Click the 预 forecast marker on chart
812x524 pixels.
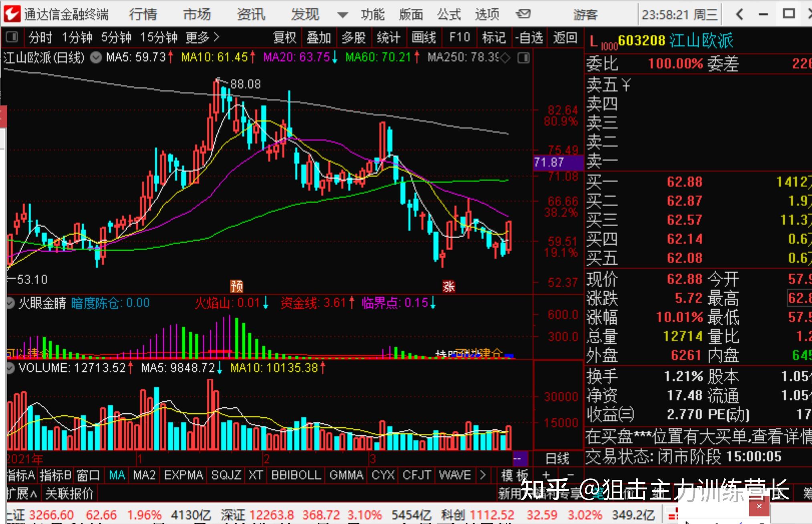point(237,286)
